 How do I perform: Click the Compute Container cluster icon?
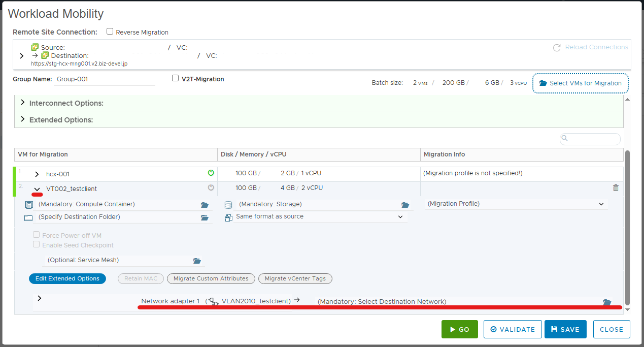click(x=28, y=205)
